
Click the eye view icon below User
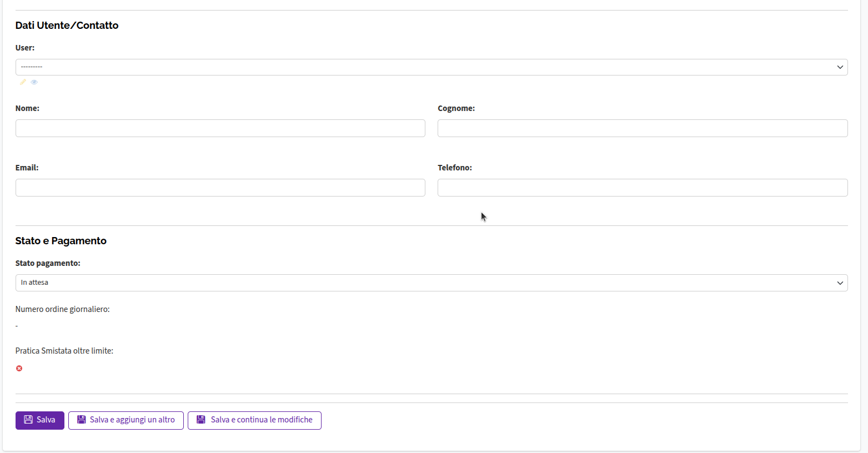[34, 82]
